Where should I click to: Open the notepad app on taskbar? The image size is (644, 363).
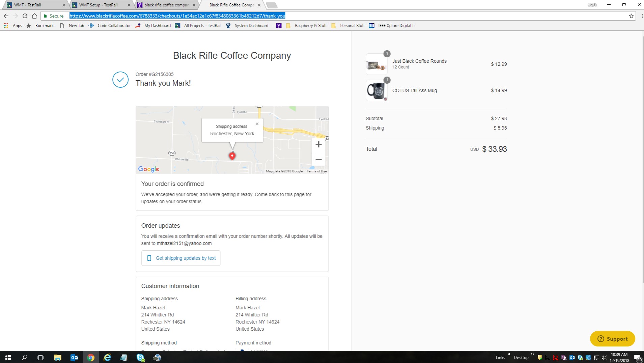tap(124, 357)
